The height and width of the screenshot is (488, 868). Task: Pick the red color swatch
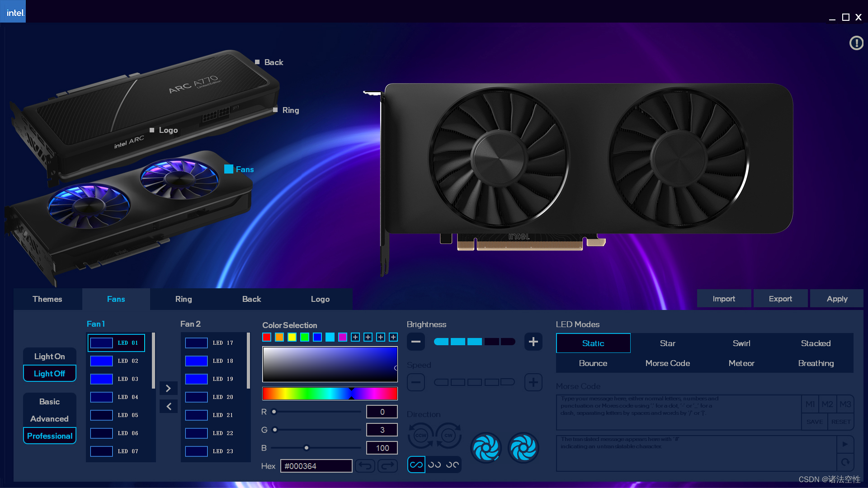(x=267, y=337)
